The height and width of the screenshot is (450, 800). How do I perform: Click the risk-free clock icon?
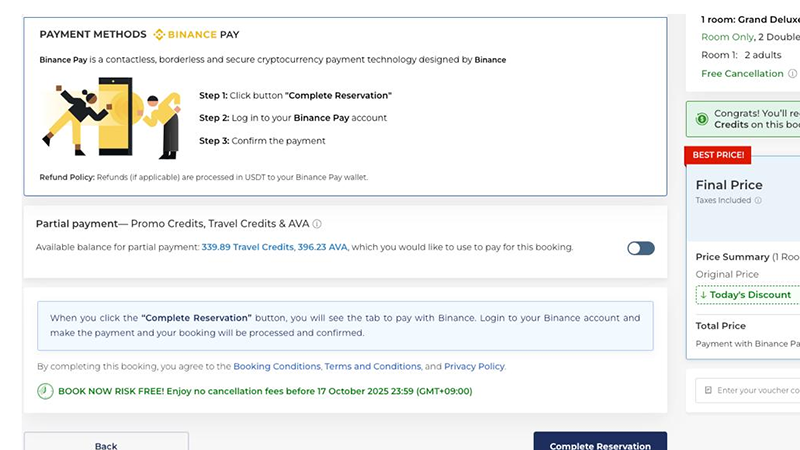[45, 391]
